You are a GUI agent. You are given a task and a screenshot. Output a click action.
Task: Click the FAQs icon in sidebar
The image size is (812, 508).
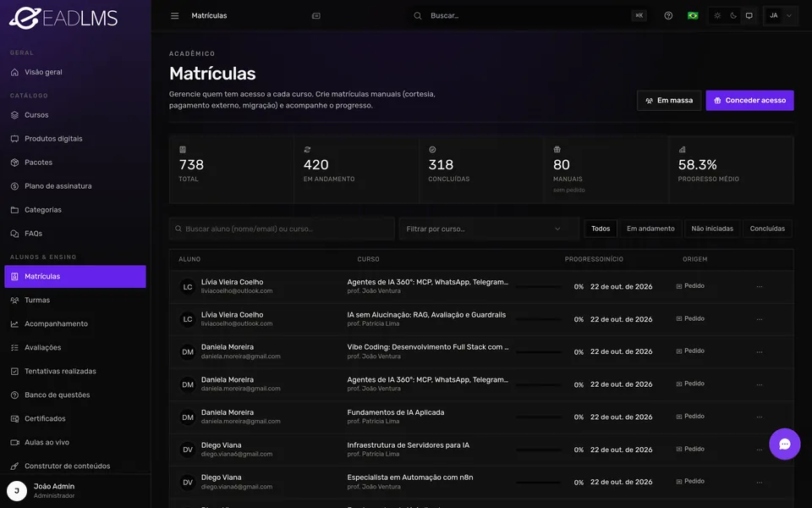coord(14,234)
